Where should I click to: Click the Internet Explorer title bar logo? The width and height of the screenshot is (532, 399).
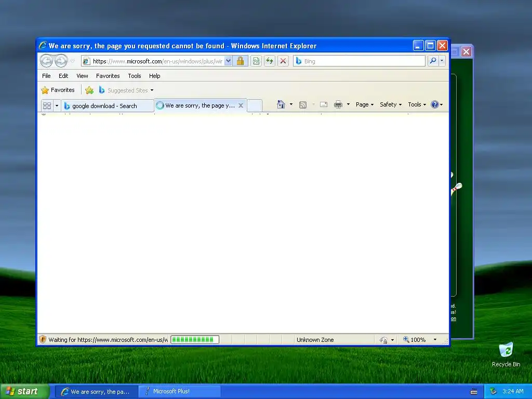coord(43,46)
